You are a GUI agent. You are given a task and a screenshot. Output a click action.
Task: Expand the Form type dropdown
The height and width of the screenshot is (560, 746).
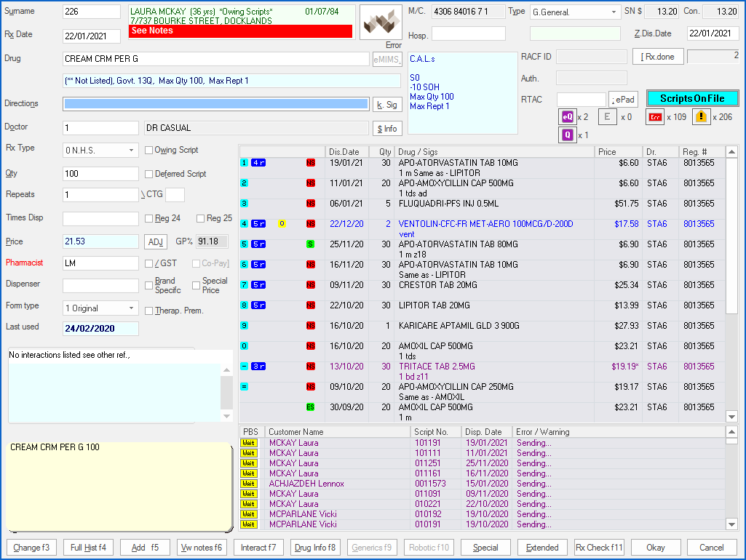coord(132,308)
